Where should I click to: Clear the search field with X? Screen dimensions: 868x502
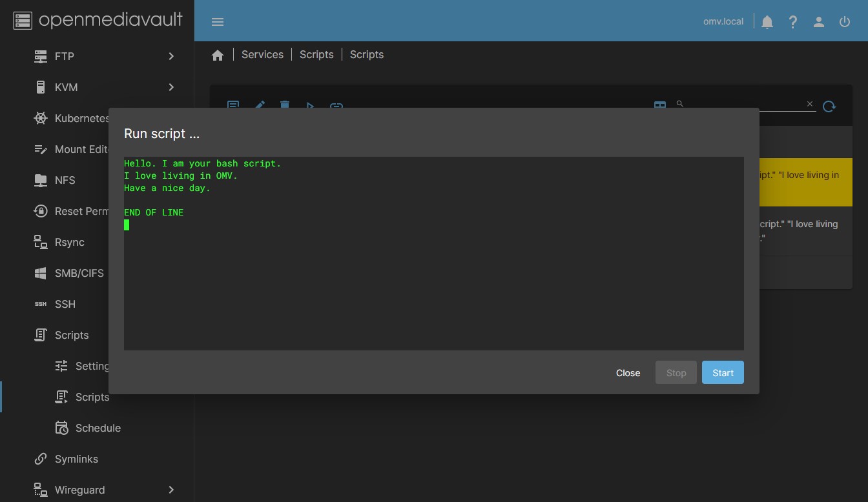click(810, 104)
